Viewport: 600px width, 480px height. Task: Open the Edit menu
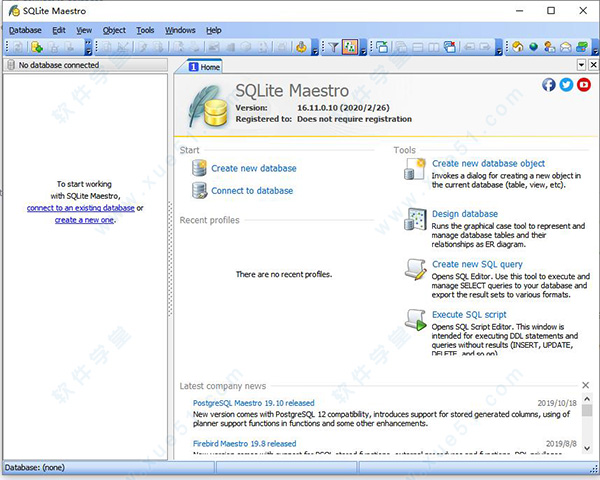coord(59,30)
